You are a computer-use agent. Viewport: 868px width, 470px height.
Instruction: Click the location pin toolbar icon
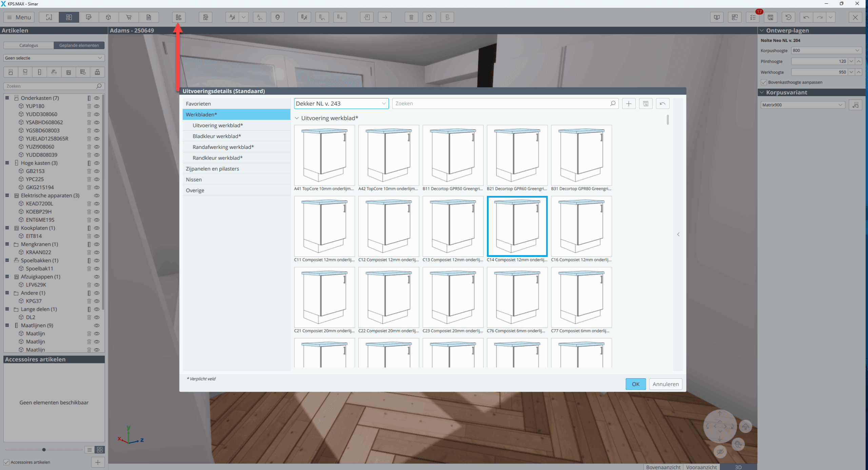(278, 17)
